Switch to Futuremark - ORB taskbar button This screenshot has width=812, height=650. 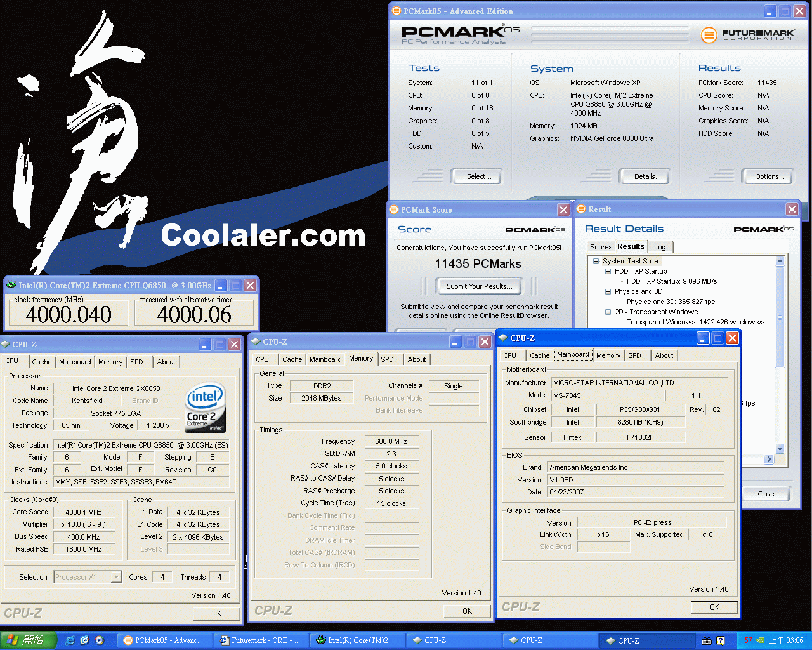click(x=262, y=640)
